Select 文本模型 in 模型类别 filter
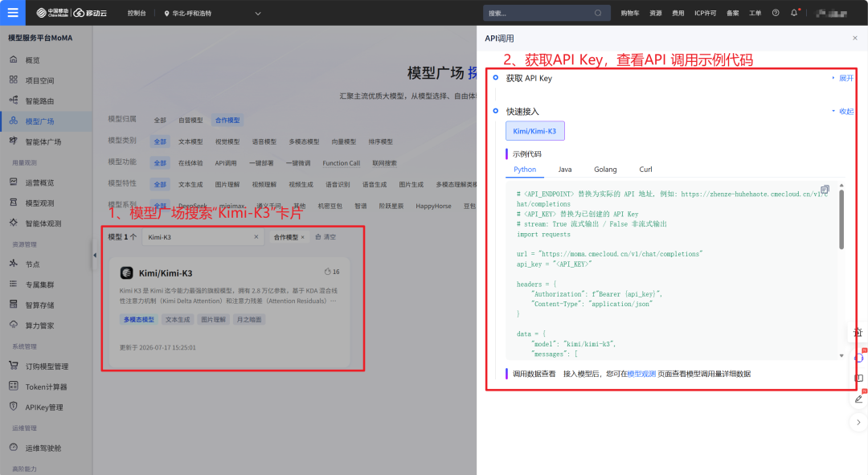 [x=190, y=141]
